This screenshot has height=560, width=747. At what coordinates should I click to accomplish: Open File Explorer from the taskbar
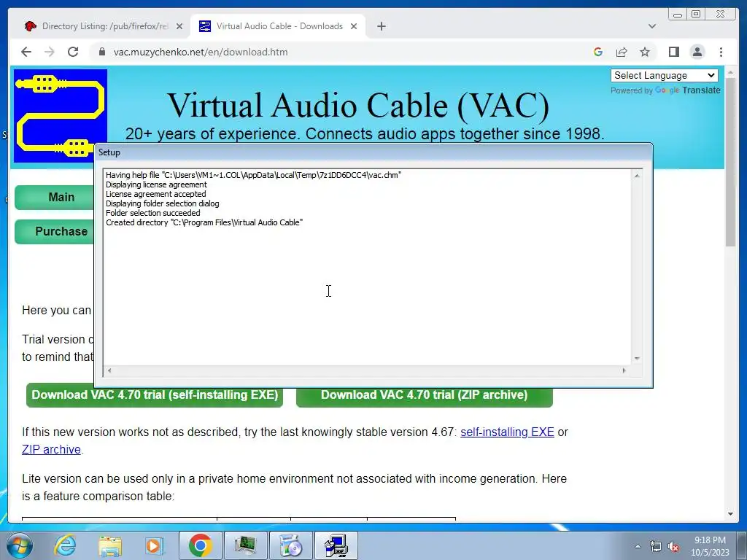tap(110, 545)
